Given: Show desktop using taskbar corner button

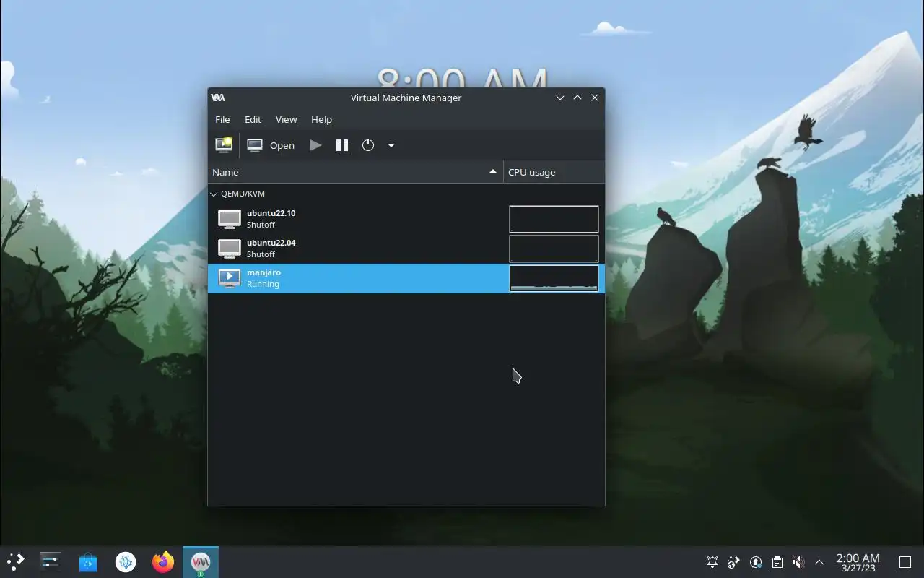Looking at the screenshot, I should coord(905,561).
